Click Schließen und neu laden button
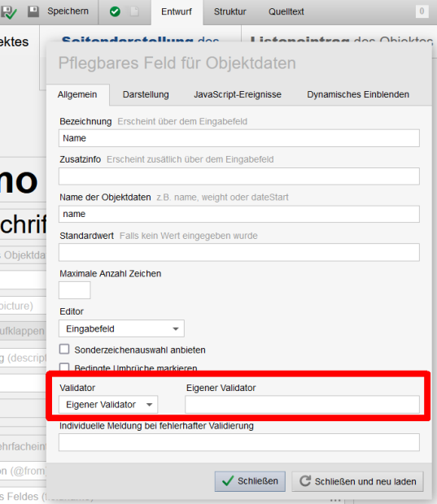437x504 pixels. pos(357,481)
